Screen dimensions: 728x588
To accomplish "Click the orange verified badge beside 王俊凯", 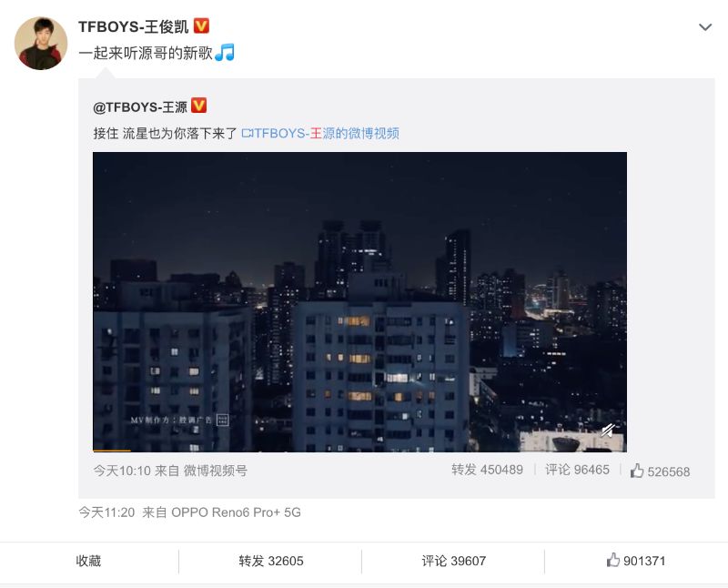I will pyautogui.click(x=201, y=26).
